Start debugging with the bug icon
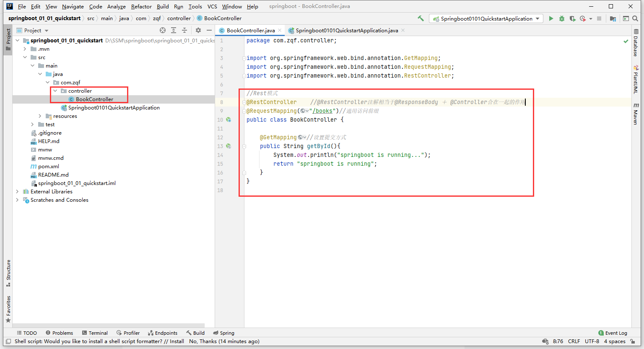644x349 pixels. [562, 18]
